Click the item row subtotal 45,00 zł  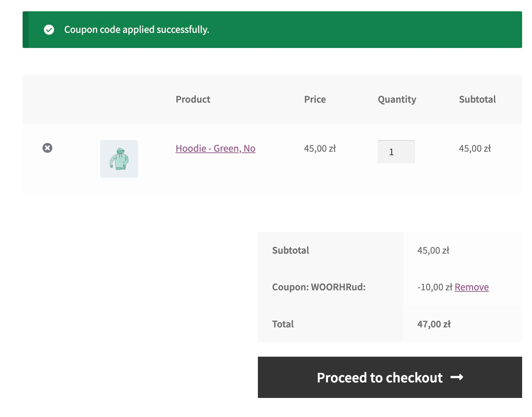click(474, 149)
